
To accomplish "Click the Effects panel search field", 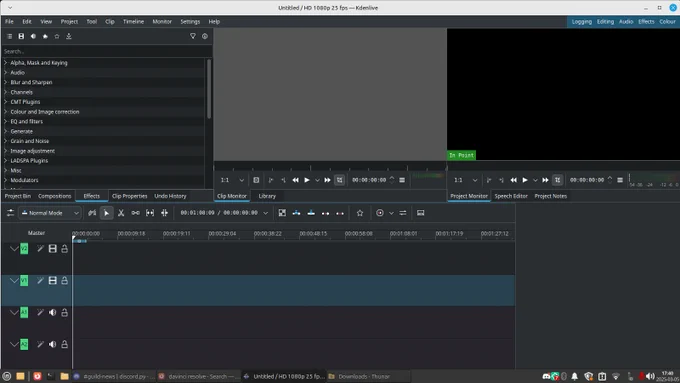I will 106,51.
